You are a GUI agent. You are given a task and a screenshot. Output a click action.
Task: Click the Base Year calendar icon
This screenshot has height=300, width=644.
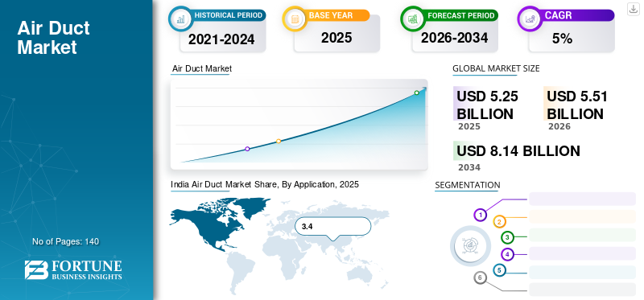295,18
